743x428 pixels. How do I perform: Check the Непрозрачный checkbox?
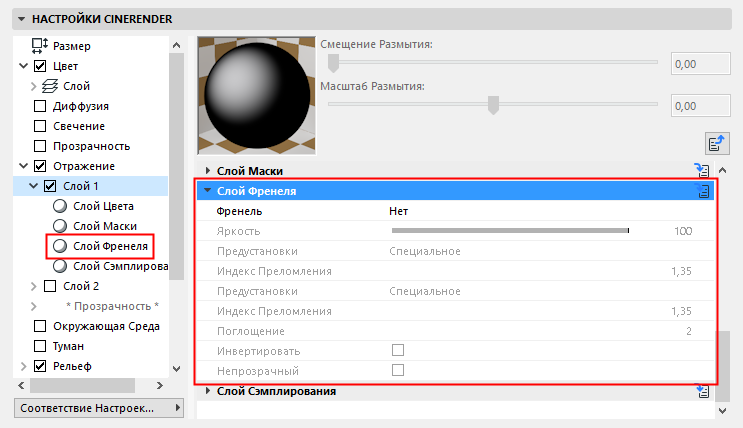pos(398,370)
